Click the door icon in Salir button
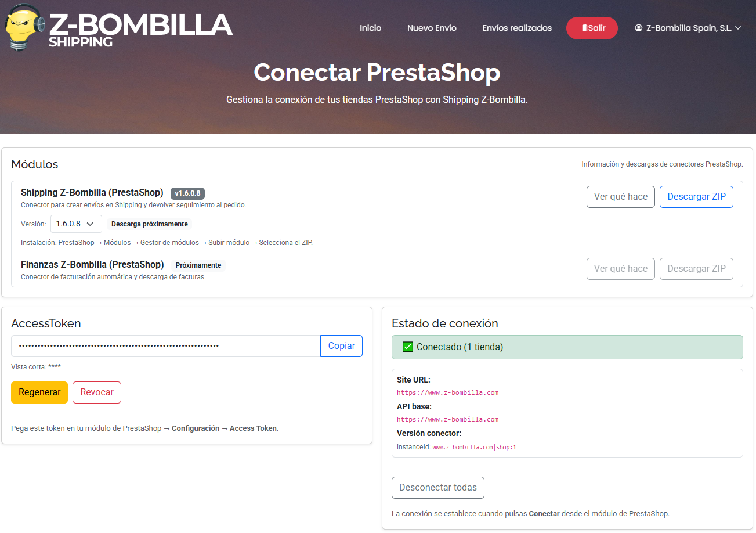756x533 pixels. click(x=584, y=28)
